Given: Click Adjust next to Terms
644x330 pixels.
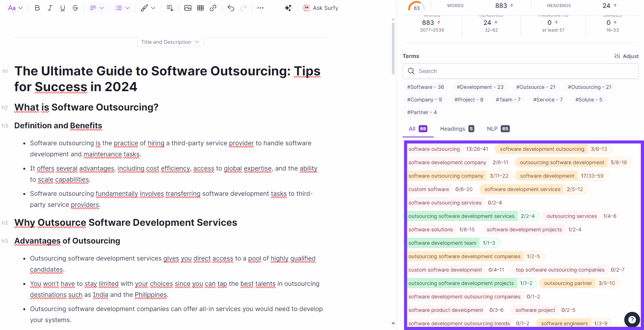Looking at the screenshot, I should click(x=626, y=56).
